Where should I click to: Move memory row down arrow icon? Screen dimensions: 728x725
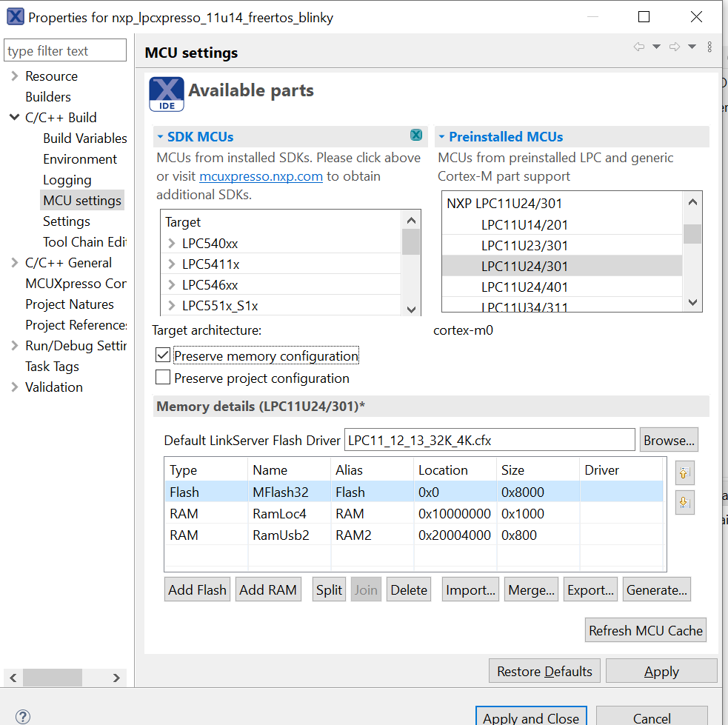[684, 502]
